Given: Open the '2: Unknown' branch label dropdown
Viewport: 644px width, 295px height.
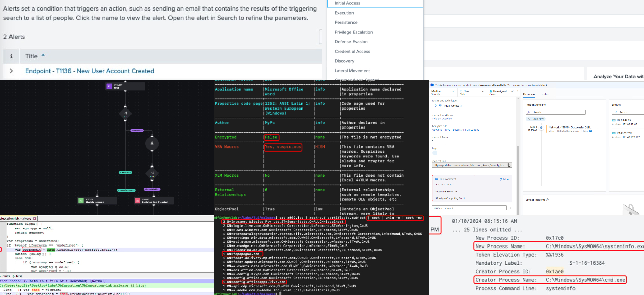Looking at the screenshot, I should pyautogui.click(x=137, y=130).
